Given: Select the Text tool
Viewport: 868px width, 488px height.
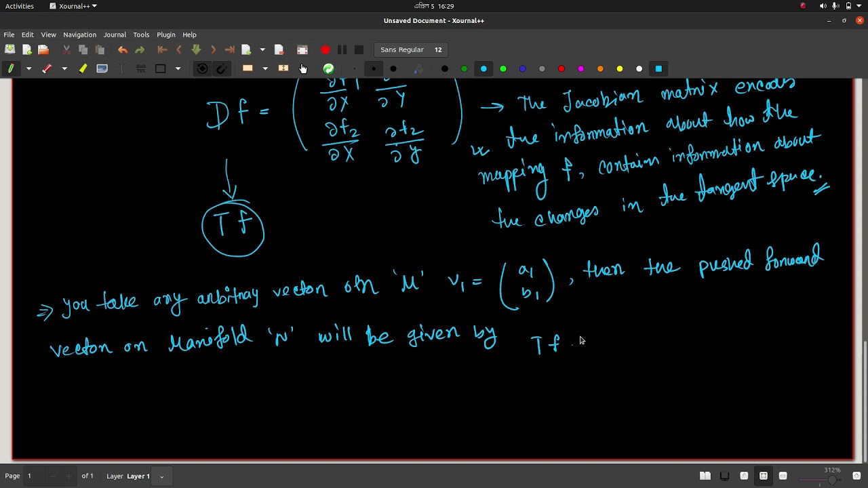Looking at the screenshot, I should (121, 68).
